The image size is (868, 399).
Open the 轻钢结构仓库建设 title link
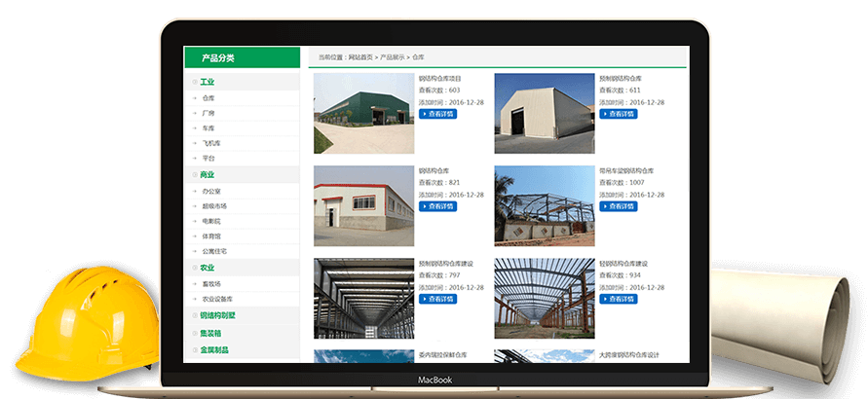[623, 264]
